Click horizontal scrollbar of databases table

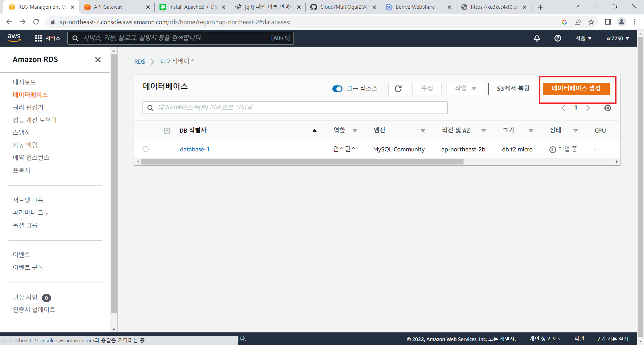(x=302, y=162)
